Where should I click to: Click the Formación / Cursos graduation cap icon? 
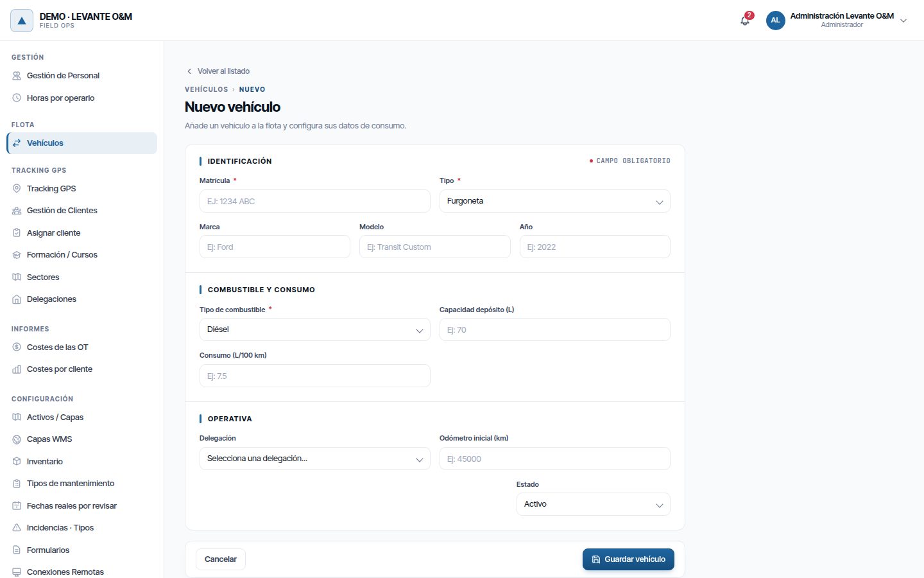(x=17, y=255)
